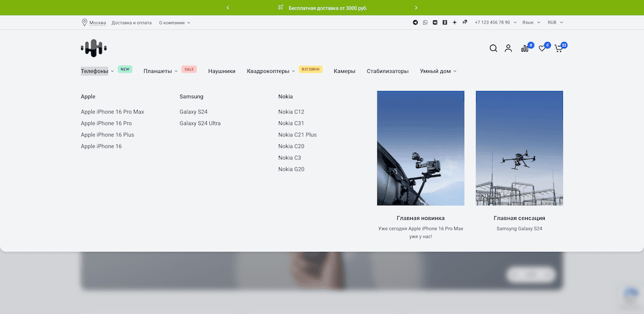The width and height of the screenshot is (644, 314).
Task: Click the site logo
Action: 94,48
